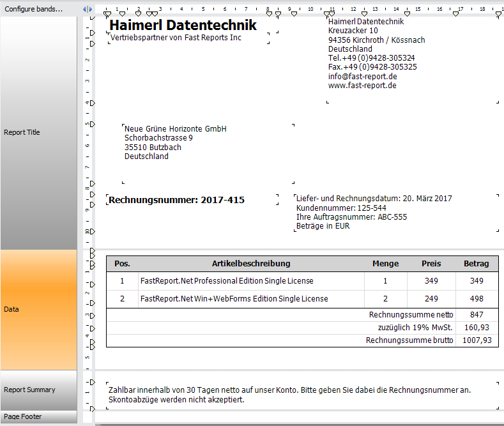Select the bold Haimerl Datentechnik heading
Viewport: 504px width, 426px height.
183,25
